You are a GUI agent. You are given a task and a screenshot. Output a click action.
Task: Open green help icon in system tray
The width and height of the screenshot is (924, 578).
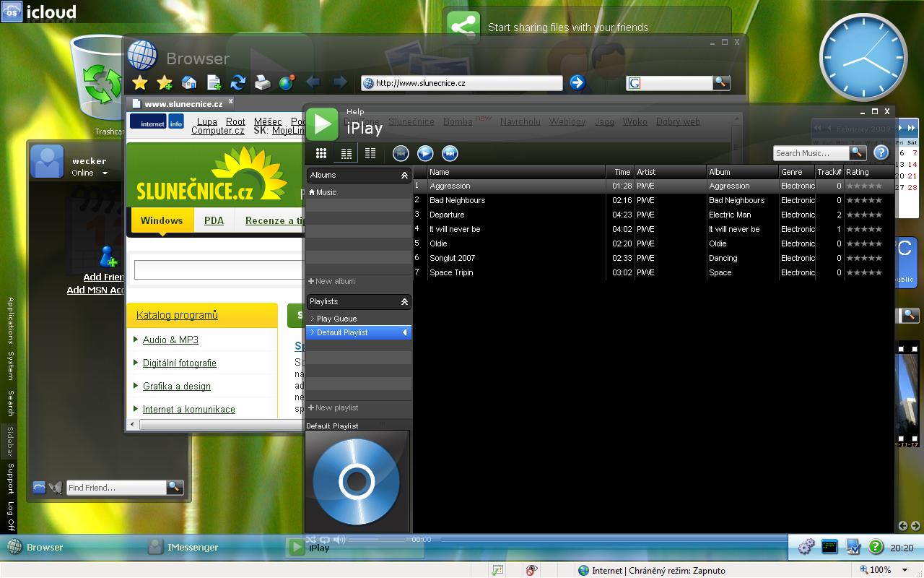(x=876, y=547)
